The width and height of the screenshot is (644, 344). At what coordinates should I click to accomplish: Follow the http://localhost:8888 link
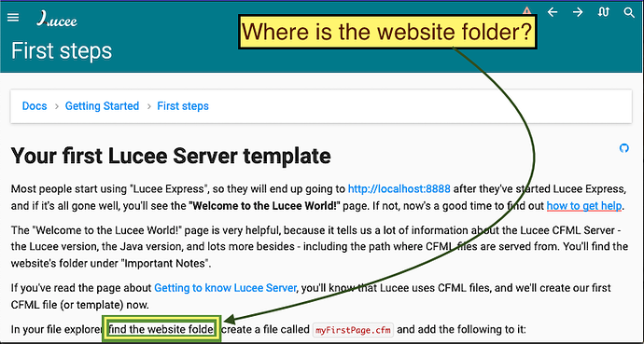(399, 189)
